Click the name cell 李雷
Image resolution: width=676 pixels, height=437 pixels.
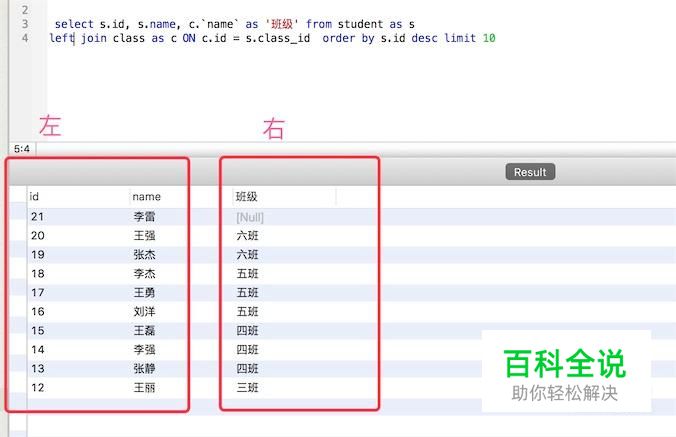144,217
